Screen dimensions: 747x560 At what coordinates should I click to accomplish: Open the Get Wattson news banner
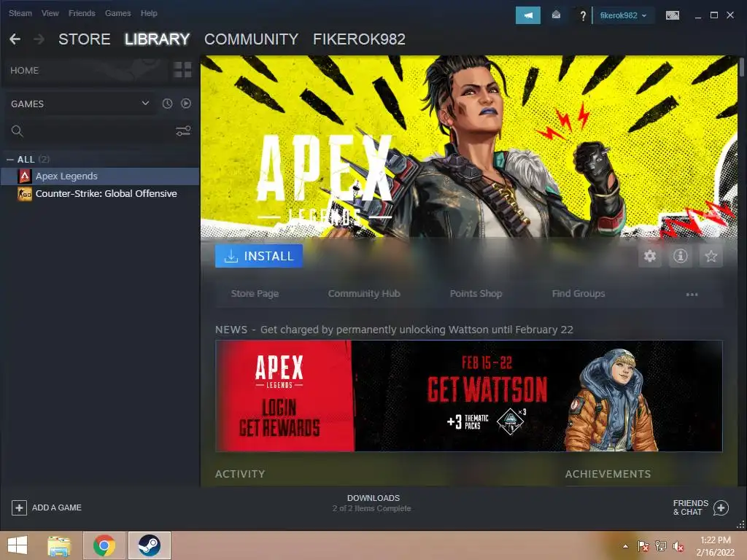[x=469, y=396]
